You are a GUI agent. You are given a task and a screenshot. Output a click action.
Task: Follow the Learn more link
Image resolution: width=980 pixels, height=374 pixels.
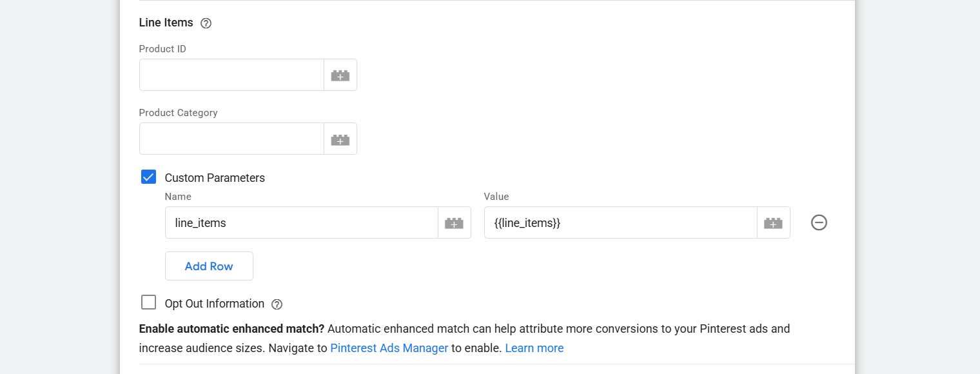point(534,348)
